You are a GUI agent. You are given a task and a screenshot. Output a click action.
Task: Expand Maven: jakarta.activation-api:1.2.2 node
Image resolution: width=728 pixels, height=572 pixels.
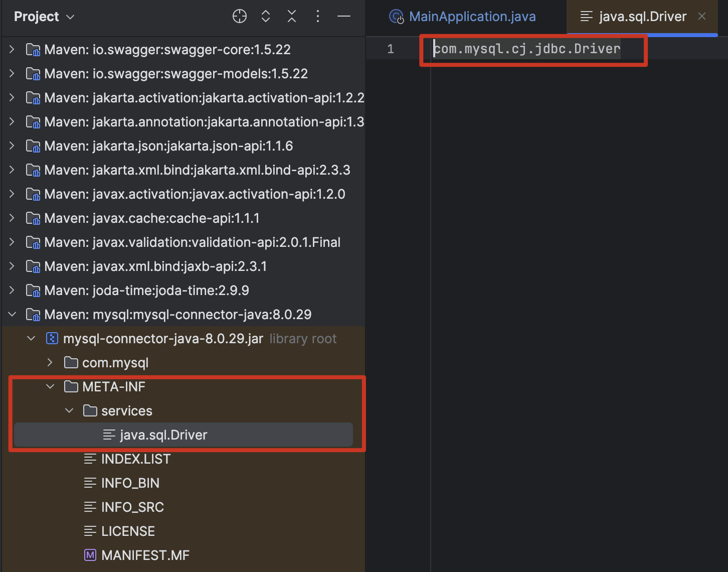click(12, 97)
